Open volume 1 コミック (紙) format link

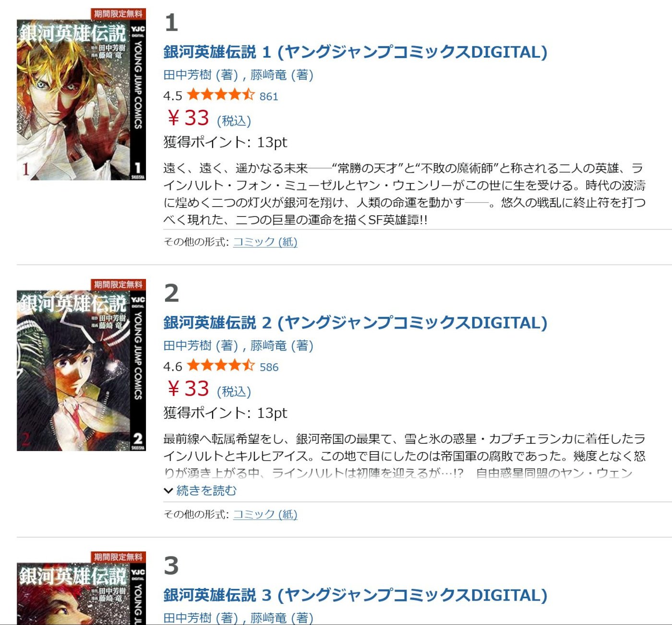point(265,242)
